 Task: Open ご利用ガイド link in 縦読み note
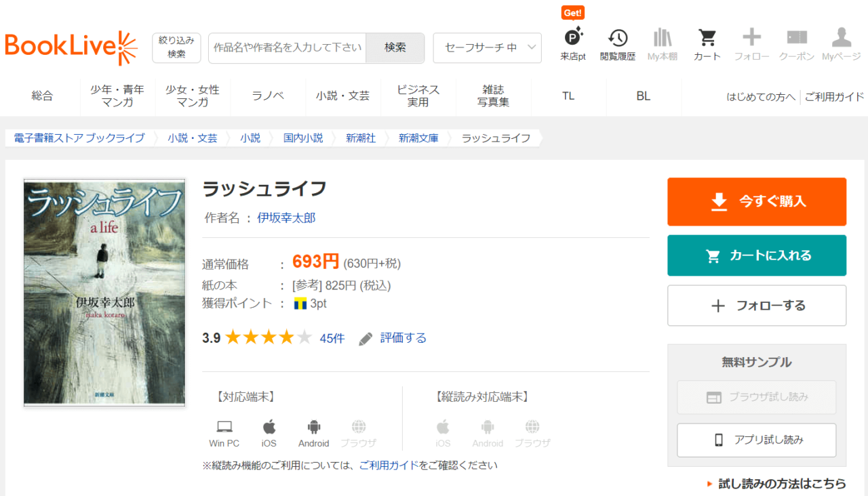pos(389,466)
